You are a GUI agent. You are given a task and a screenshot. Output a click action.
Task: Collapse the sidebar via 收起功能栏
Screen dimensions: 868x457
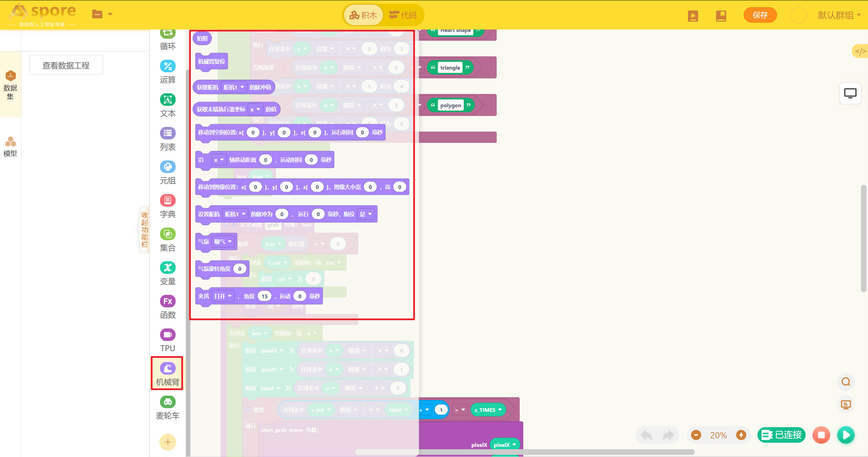[145, 229]
